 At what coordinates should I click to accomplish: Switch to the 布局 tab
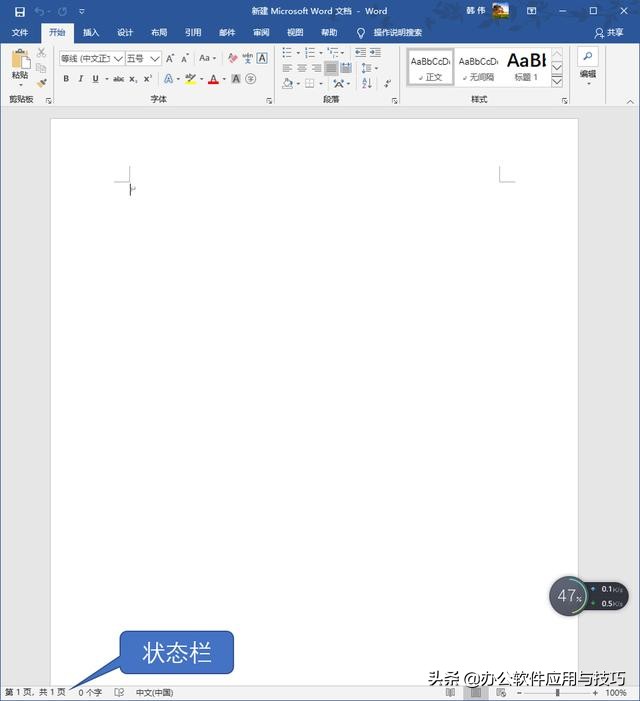[x=159, y=33]
